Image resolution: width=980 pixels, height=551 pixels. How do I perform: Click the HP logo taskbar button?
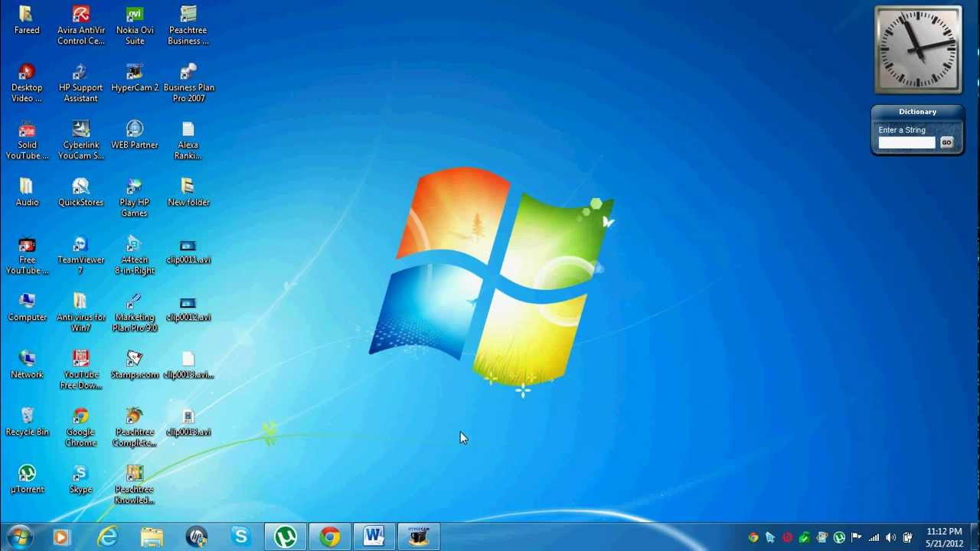tap(197, 537)
